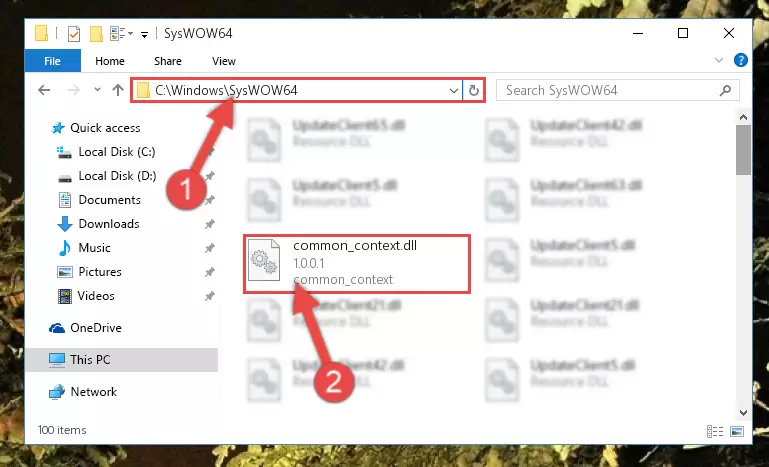Switch to the View ribbon tab
The image size is (769, 467).
tap(224, 61)
